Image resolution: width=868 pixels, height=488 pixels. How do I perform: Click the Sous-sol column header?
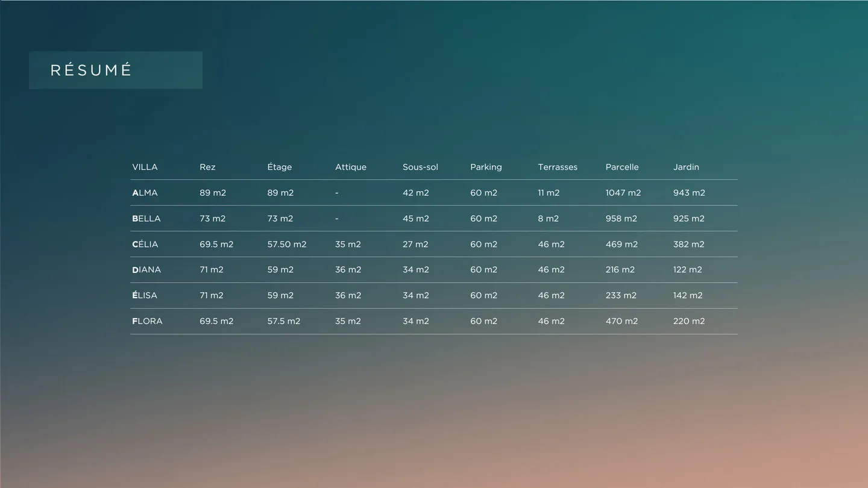[420, 167]
